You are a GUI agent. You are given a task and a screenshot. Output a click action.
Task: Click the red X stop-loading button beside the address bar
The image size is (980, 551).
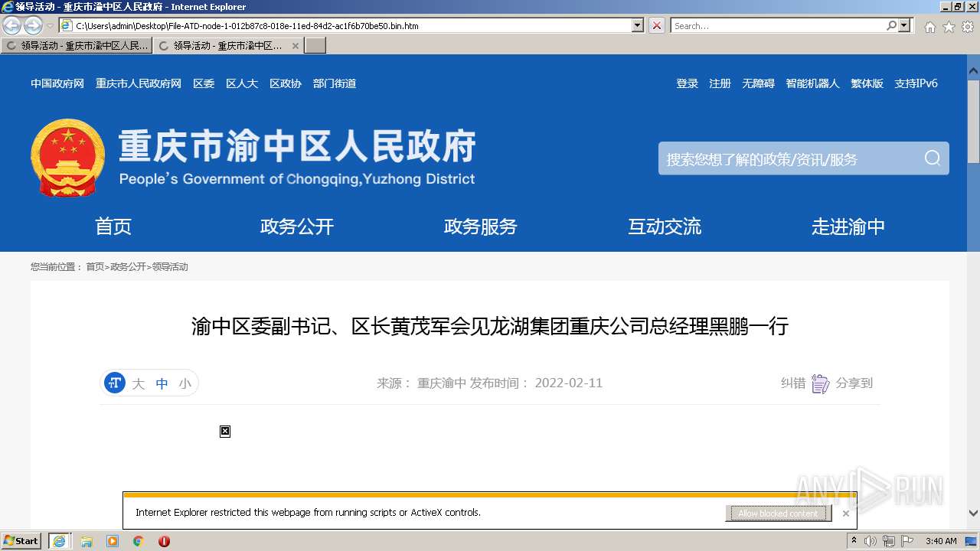click(657, 25)
